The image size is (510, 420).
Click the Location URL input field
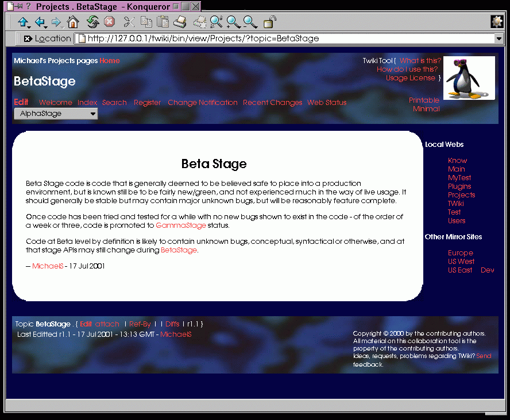click(x=287, y=38)
